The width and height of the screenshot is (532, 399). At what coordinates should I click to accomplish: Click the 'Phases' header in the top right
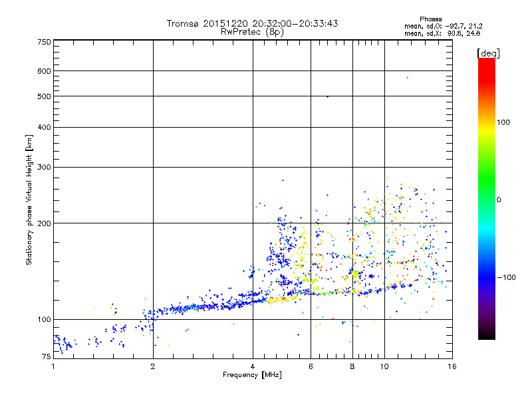coord(430,19)
